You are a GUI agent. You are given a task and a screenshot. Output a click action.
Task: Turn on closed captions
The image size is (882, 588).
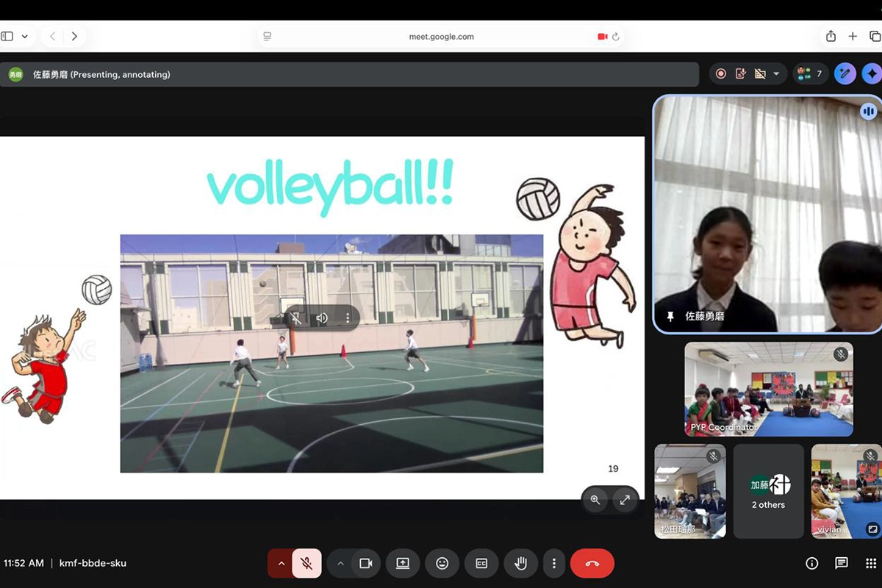coord(482,564)
